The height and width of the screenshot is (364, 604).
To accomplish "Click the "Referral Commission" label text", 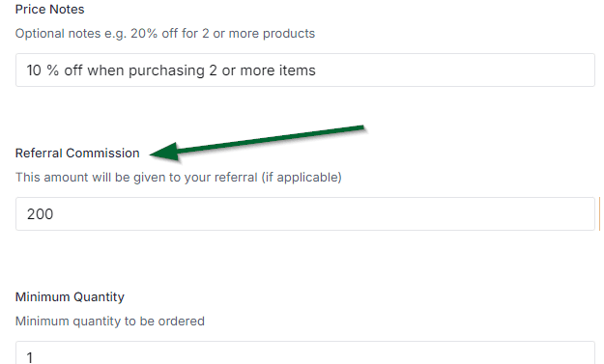I will [x=77, y=154].
